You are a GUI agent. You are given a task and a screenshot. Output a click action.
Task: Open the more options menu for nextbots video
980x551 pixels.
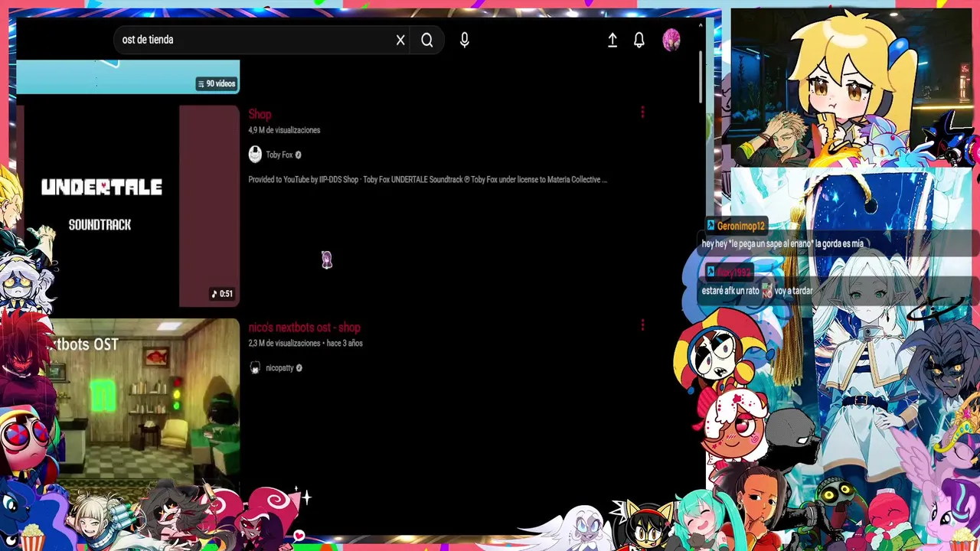click(642, 326)
